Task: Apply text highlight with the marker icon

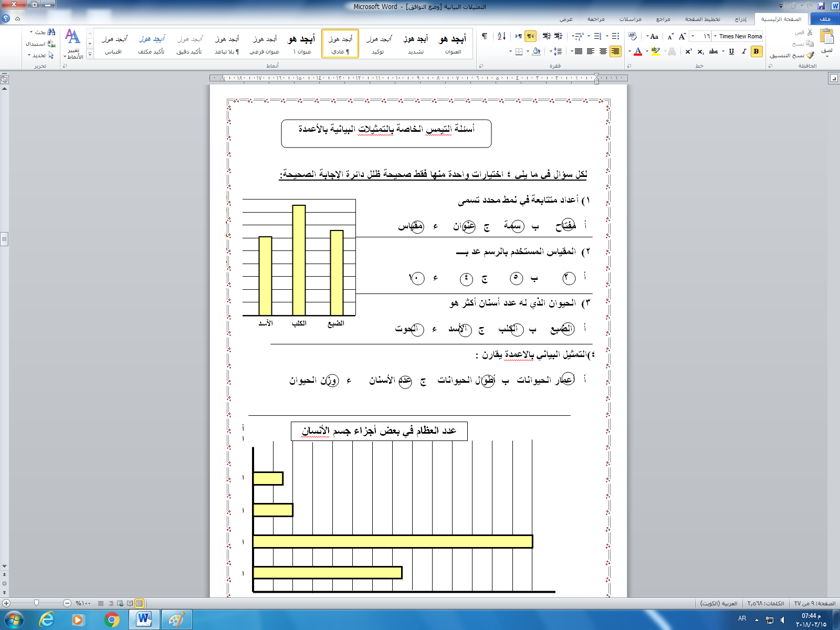Action: 655,51
